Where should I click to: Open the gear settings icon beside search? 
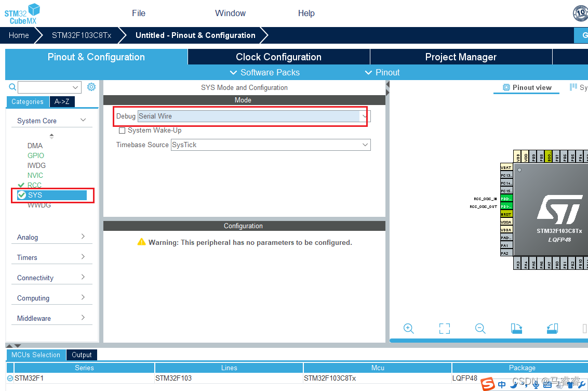click(x=91, y=87)
